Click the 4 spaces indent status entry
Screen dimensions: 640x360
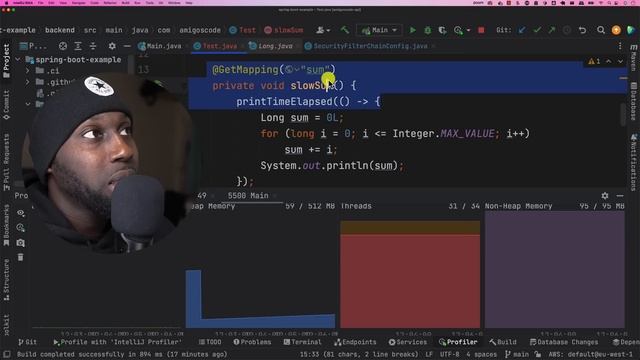(x=481, y=354)
